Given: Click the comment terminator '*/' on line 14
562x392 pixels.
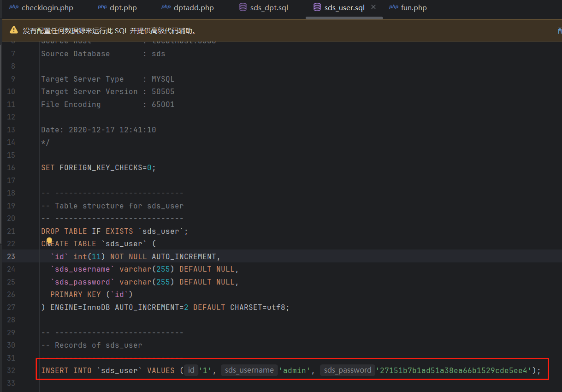Looking at the screenshot, I should (x=45, y=143).
